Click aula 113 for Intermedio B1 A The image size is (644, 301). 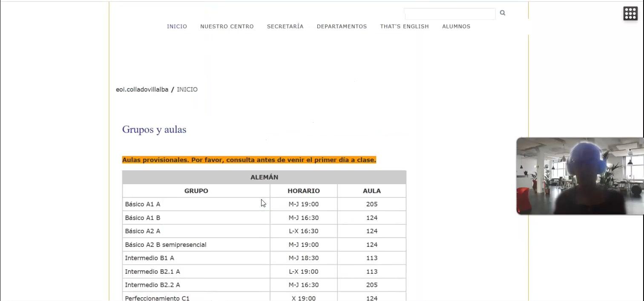point(372,258)
